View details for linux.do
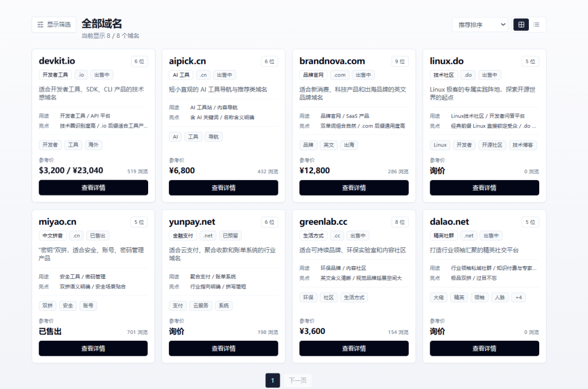588x389 pixels. click(485, 188)
